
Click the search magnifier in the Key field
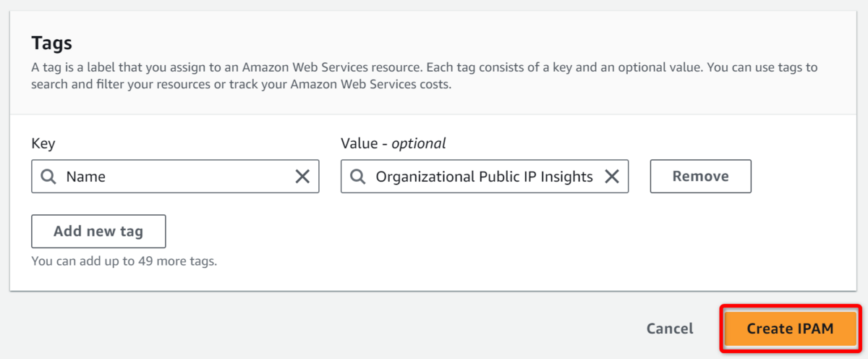click(48, 177)
